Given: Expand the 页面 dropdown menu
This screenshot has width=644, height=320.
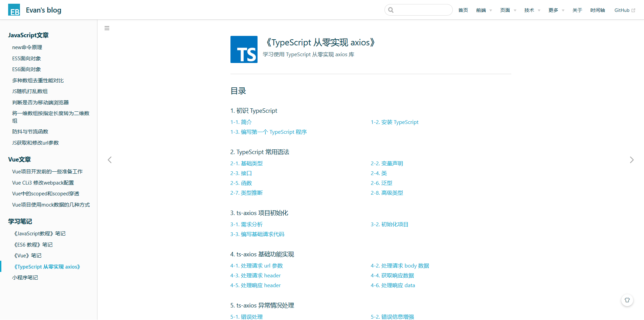Looking at the screenshot, I should (508, 10).
